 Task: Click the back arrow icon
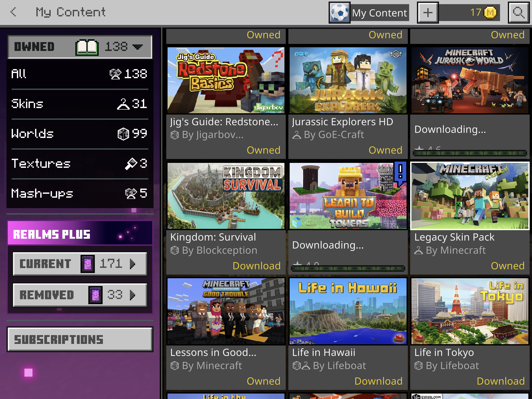click(x=13, y=12)
